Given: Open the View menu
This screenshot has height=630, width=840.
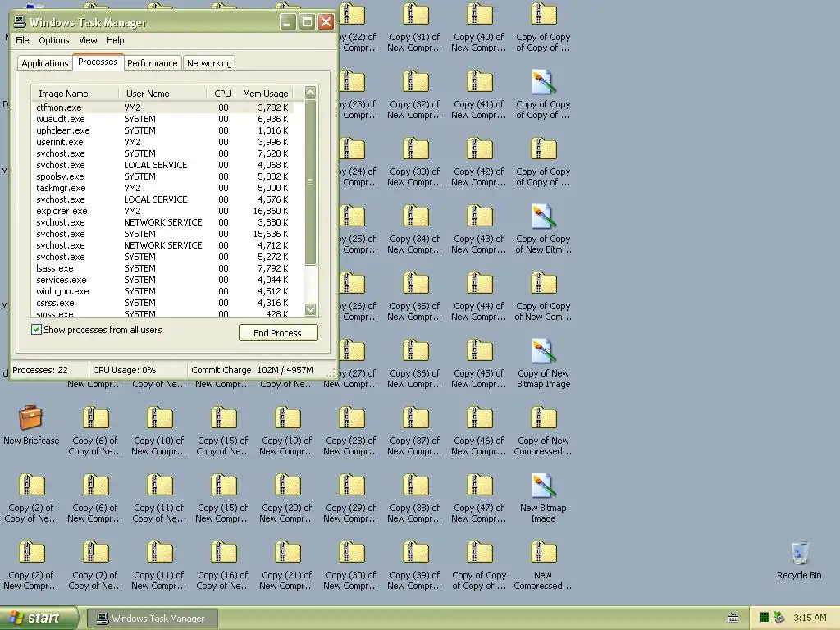Looking at the screenshot, I should click(88, 40).
